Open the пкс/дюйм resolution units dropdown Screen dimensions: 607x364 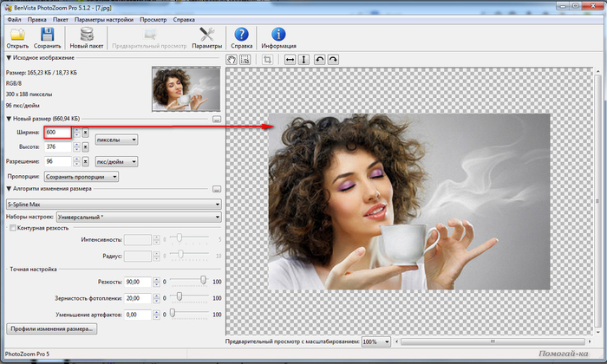click(116, 162)
